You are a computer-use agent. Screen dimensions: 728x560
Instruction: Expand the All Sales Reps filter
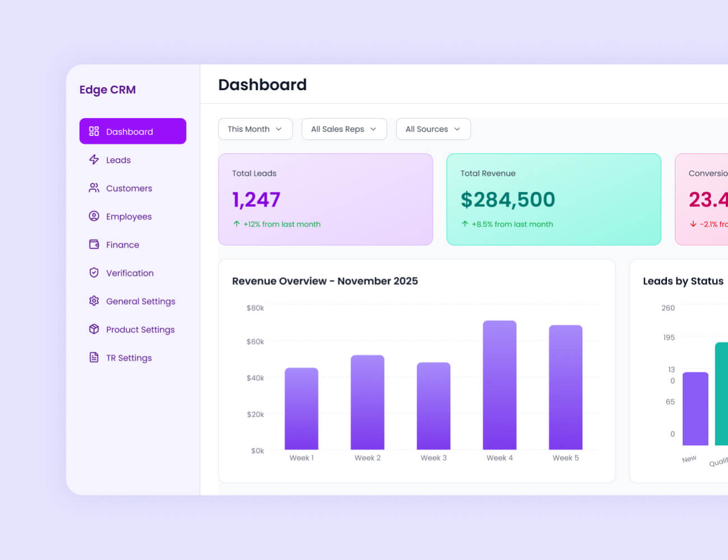pos(344,129)
